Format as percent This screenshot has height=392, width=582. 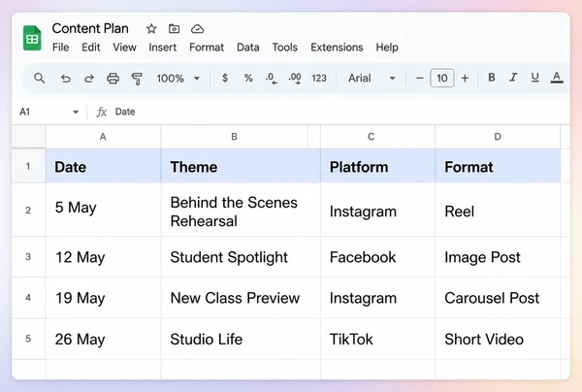coord(248,78)
